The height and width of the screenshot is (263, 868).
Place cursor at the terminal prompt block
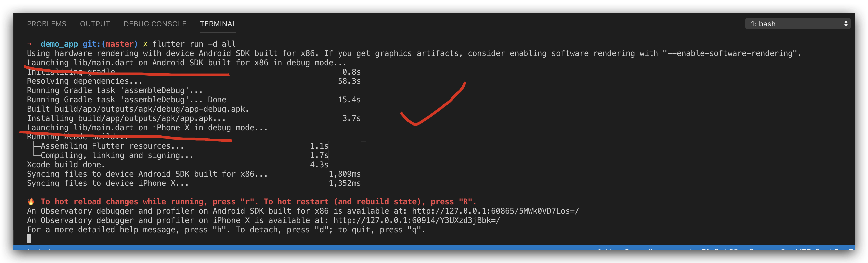pos(29,239)
